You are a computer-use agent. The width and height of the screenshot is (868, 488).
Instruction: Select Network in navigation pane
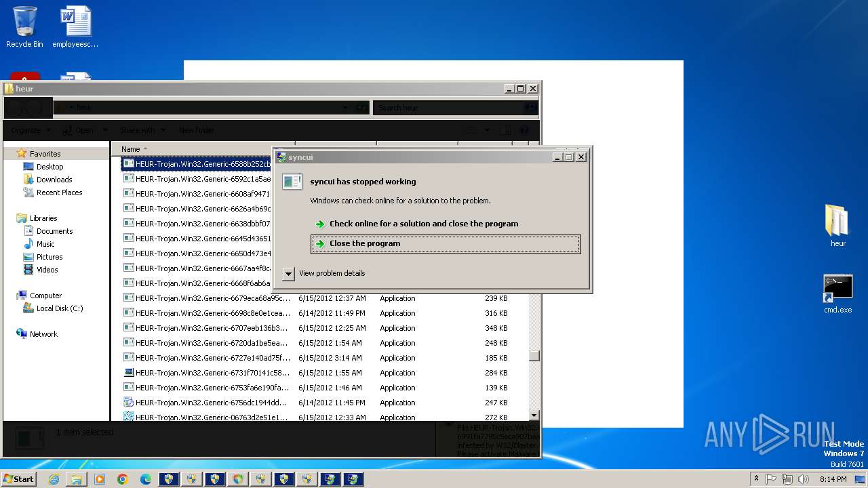coord(43,334)
